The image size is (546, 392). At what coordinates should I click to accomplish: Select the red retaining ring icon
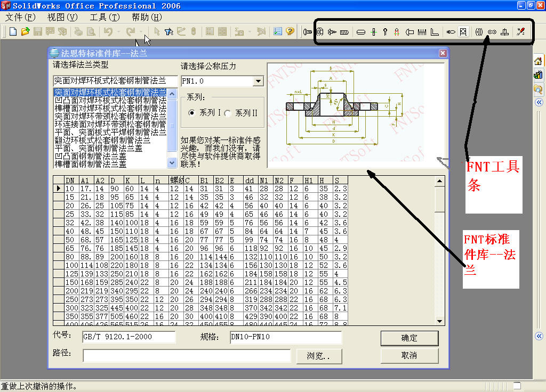pos(397,32)
